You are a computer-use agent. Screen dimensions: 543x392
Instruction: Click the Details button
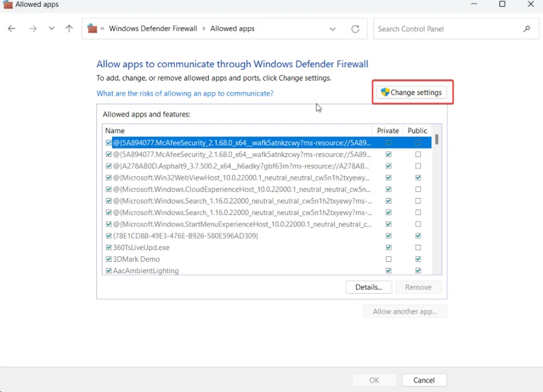click(369, 287)
